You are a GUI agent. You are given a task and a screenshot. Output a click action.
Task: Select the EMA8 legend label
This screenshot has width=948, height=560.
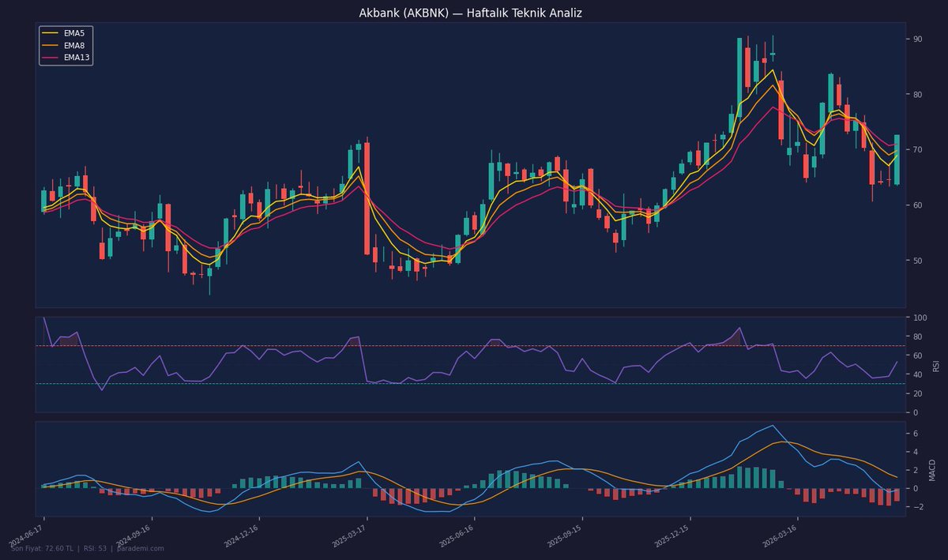[74, 46]
